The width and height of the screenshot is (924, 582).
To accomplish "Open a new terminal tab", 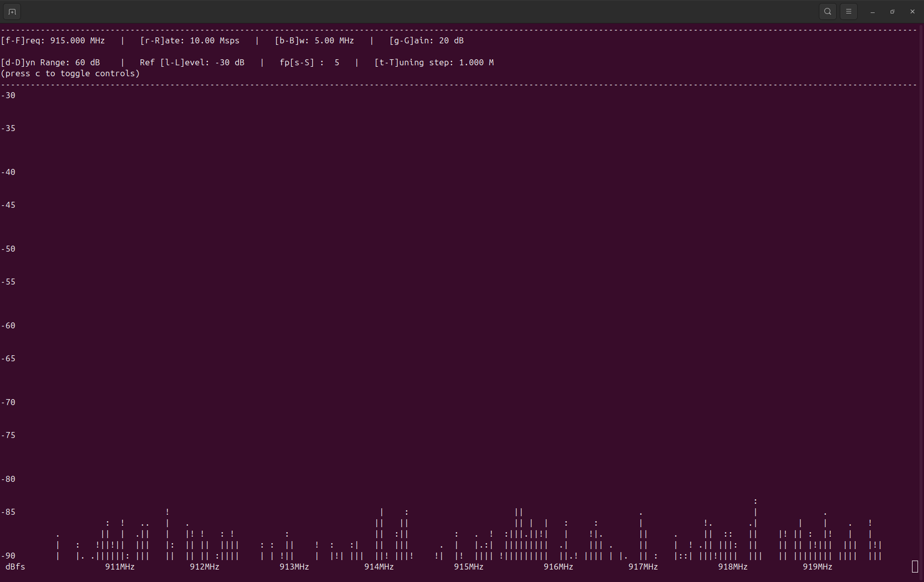I will point(12,11).
